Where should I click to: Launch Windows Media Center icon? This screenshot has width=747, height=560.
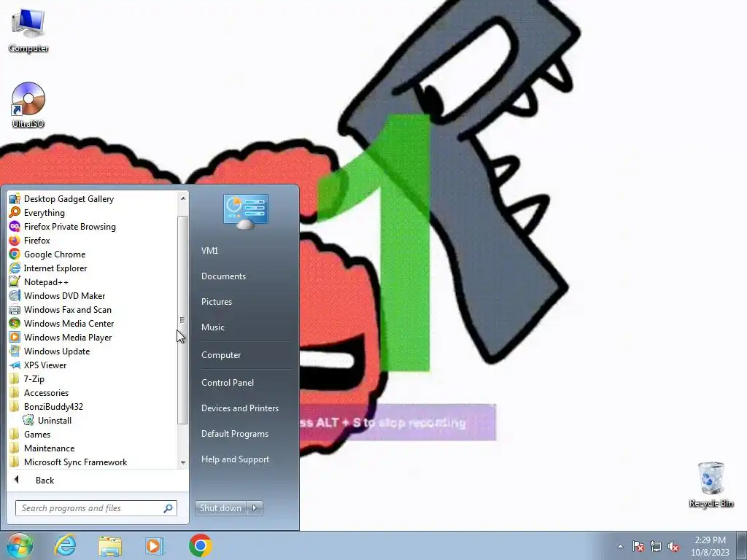(x=15, y=323)
